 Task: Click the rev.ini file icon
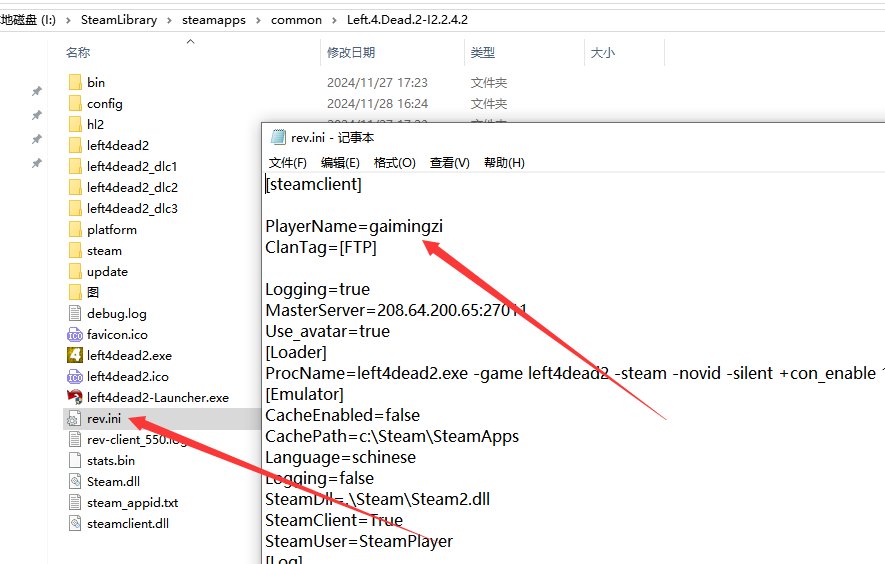click(x=74, y=418)
